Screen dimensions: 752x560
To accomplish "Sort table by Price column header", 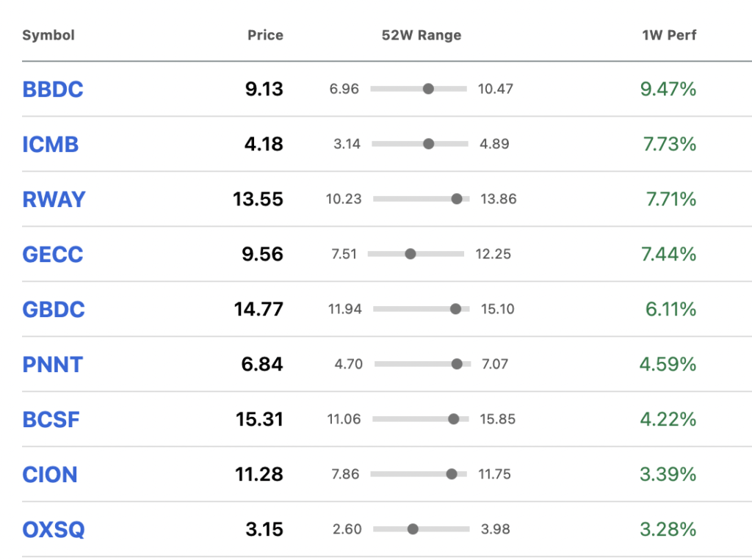I will pos(265,35).
